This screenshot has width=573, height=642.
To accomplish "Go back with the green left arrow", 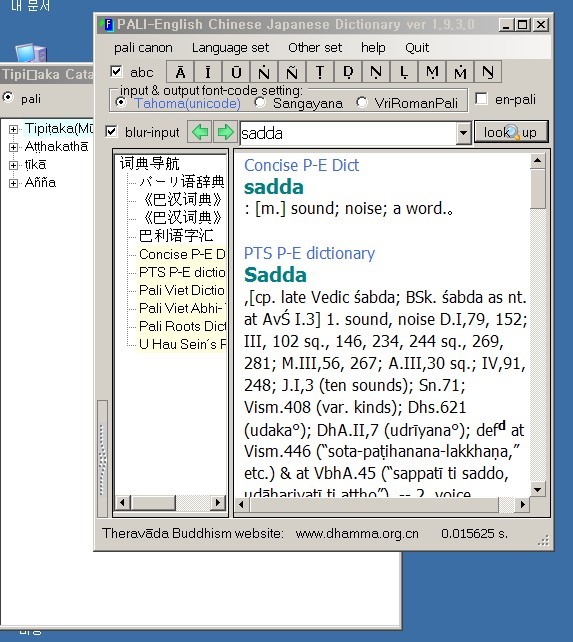I will (x=200, y=132).
